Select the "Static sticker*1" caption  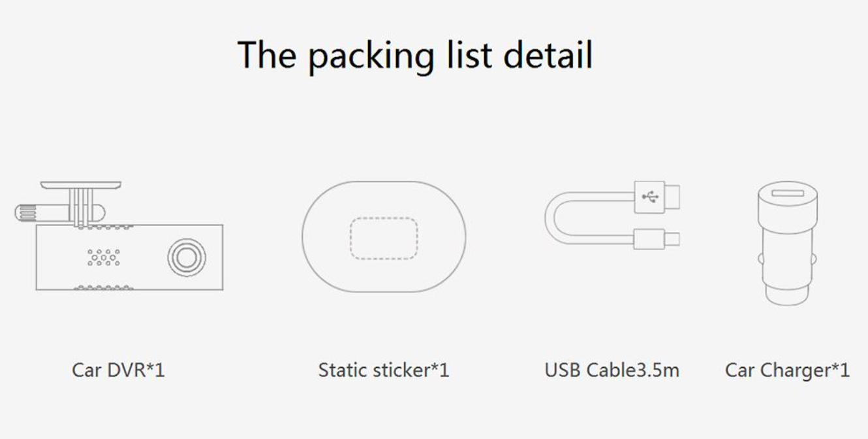[x=384, y=370]
